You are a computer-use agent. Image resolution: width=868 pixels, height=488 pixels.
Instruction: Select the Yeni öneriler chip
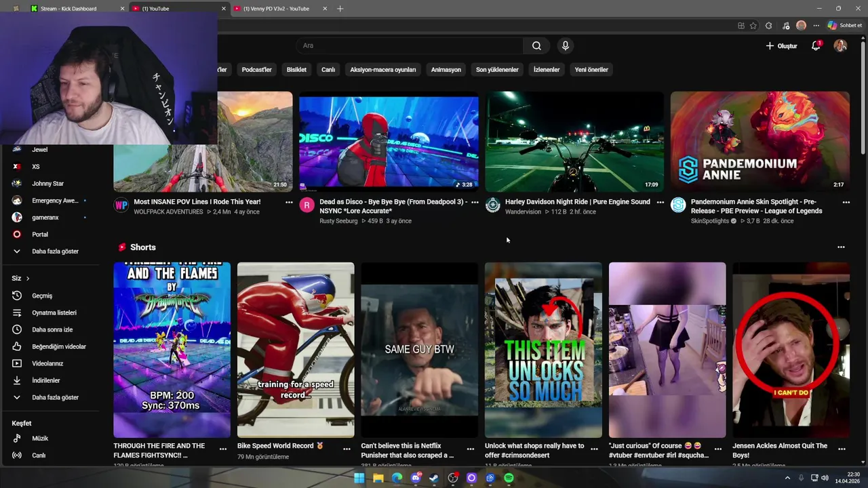pyautogui.click(x=591, y=69)
